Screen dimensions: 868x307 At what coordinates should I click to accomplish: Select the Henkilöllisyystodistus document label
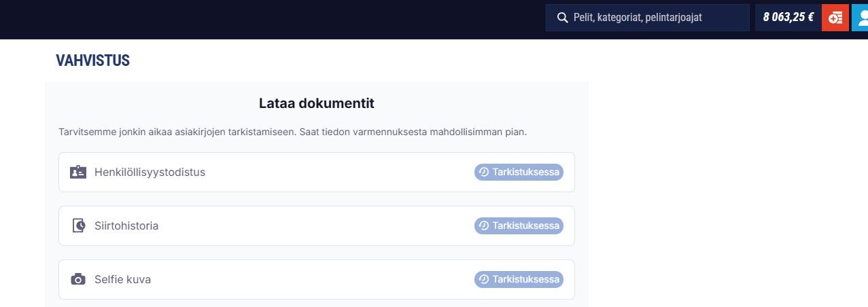click(x=150, y=173)
